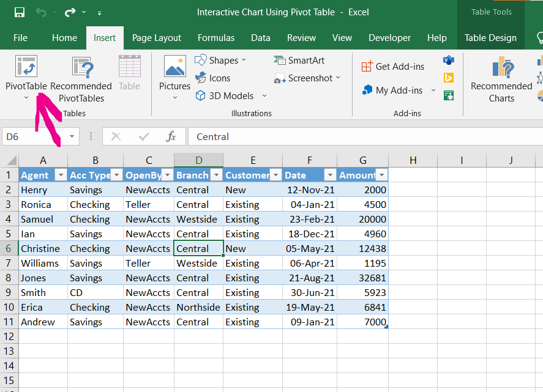
Task: Open the Agent column filter dropdown
Action: click(60, 176)
